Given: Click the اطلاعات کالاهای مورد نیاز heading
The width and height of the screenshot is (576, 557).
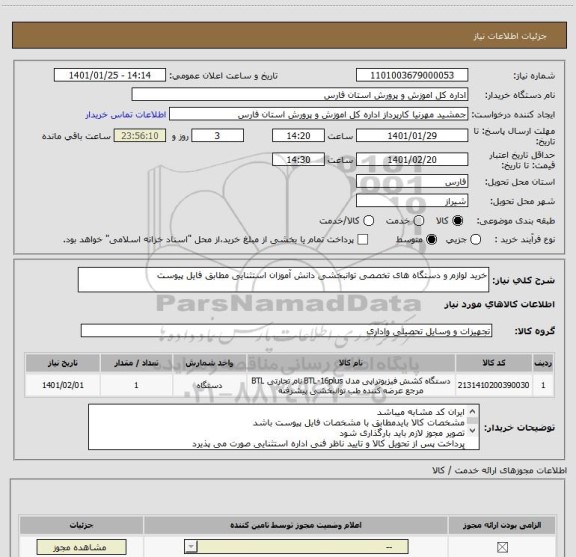Looking at the screenshot, I should 500,304.
